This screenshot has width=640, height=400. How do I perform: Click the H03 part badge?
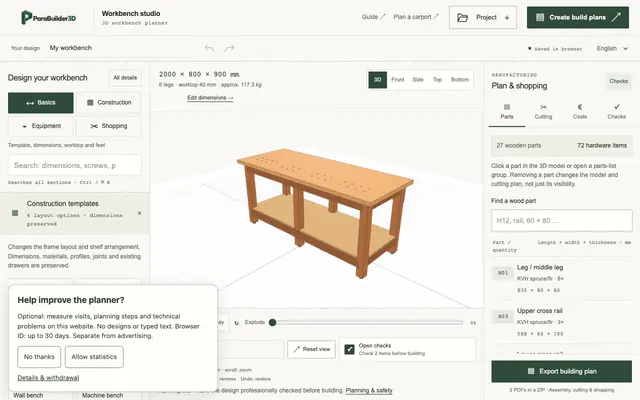coord(503,316)
